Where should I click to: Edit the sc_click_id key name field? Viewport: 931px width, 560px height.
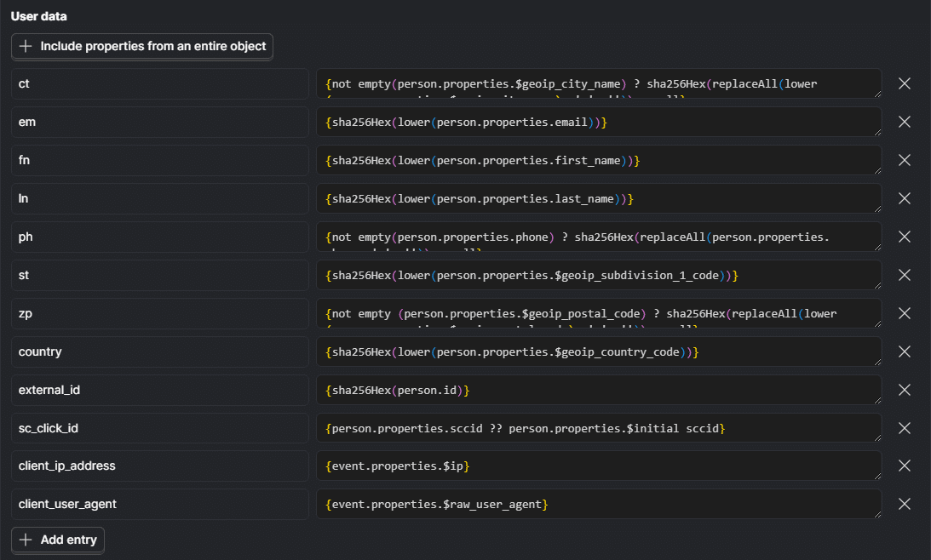coord(160,428)
